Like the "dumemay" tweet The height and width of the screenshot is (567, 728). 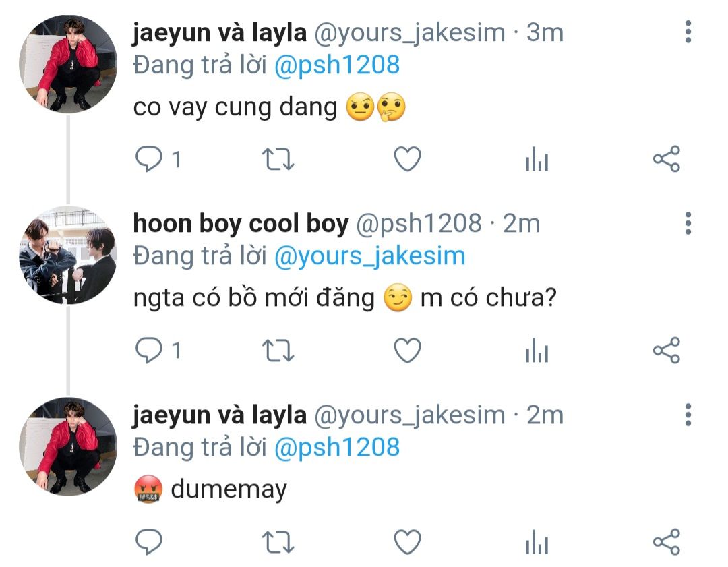408,541
